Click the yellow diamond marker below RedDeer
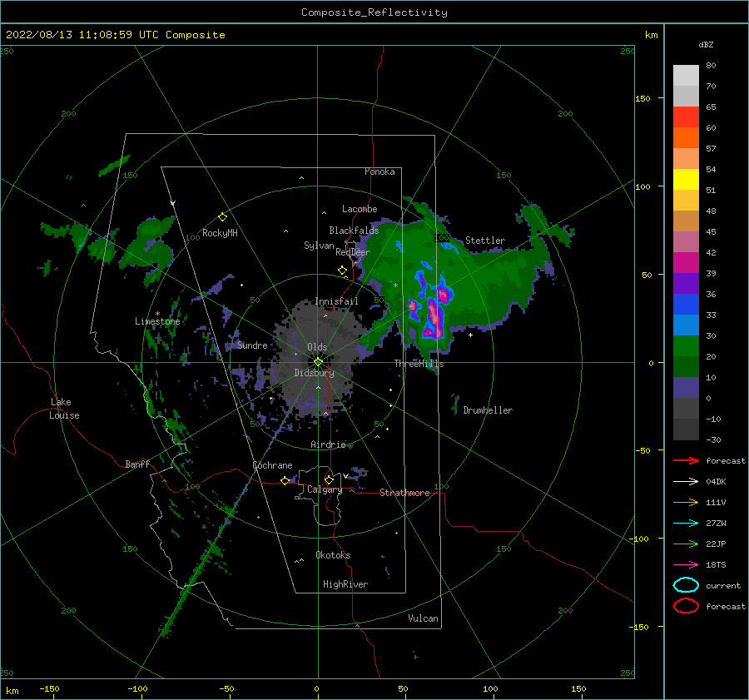Screen dimensions: 749x700 (343, 270)
